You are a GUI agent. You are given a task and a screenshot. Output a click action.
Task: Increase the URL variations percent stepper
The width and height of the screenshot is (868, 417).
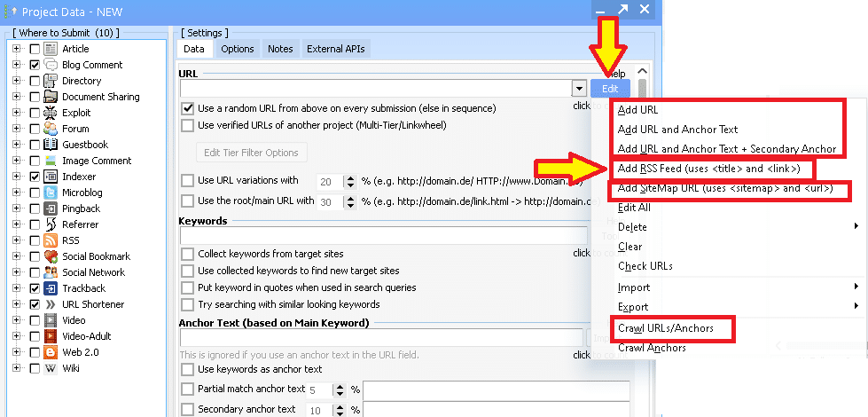point(350,177)
